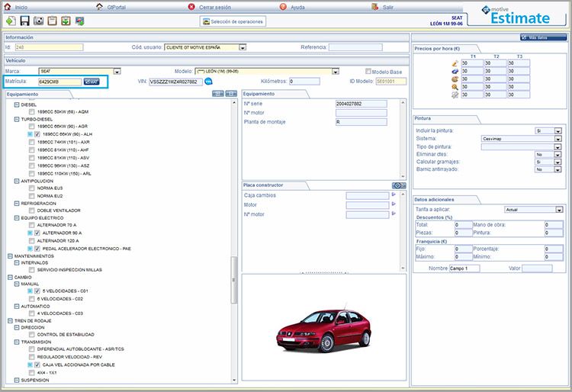Click the wrench icon in hourly prices
This screenshot has width=572, height=392.
pyautogui.click(x=455, y=95)
